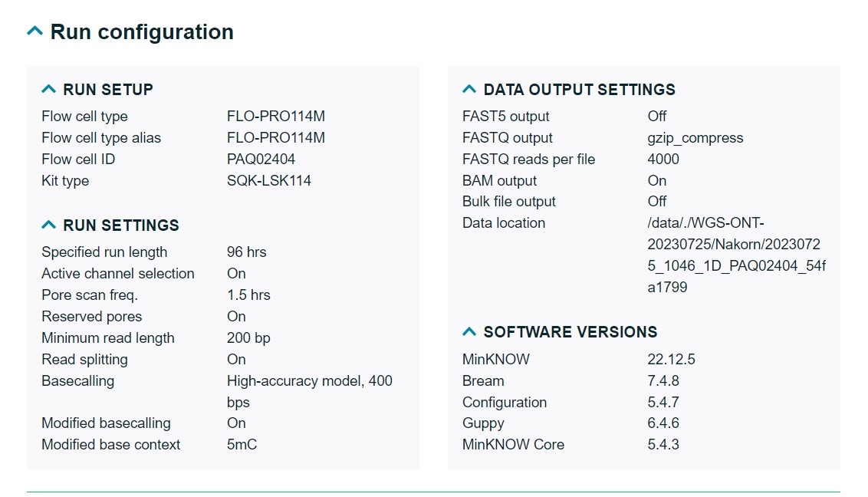Click the High-accuracy model basecalling value
This screenshot has height=497, width=868.
click(x=309, y=381)
